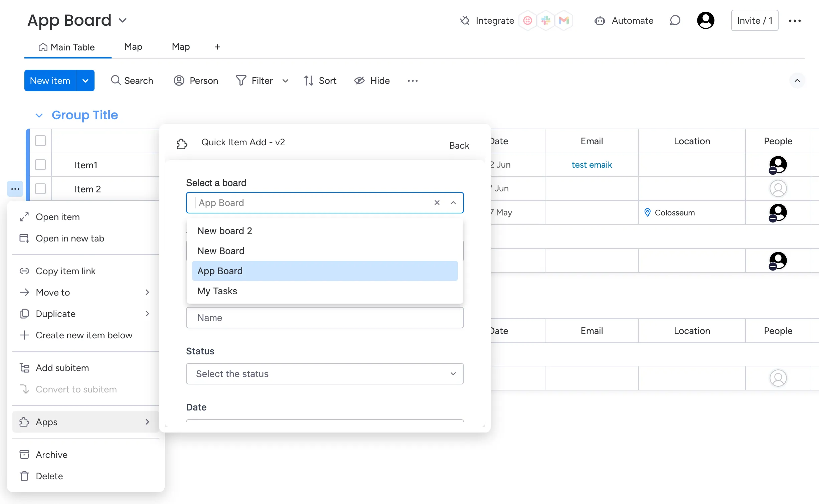Click the Search icon in the toolbar
This screenshot has width=819, height=504.
(115, 80)
